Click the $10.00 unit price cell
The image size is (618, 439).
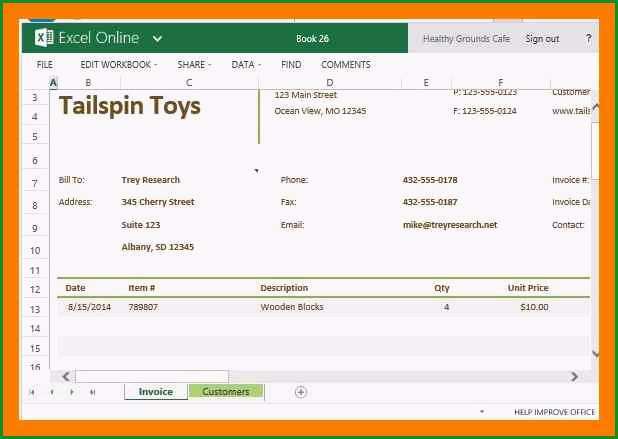534,307
